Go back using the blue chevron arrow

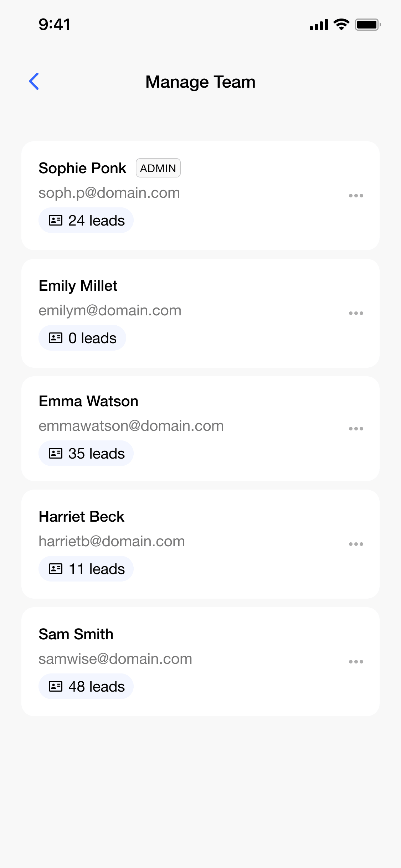34,82
